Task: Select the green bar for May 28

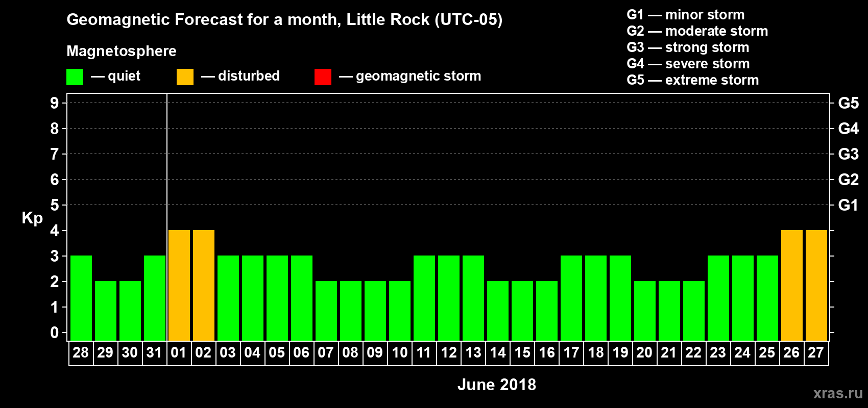Action: click(x=81, y=298)
